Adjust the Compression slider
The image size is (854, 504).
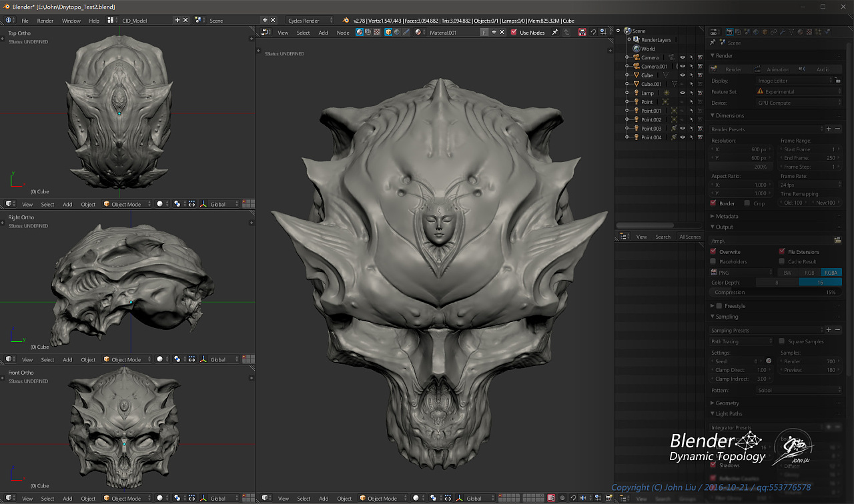pos(775,293)
